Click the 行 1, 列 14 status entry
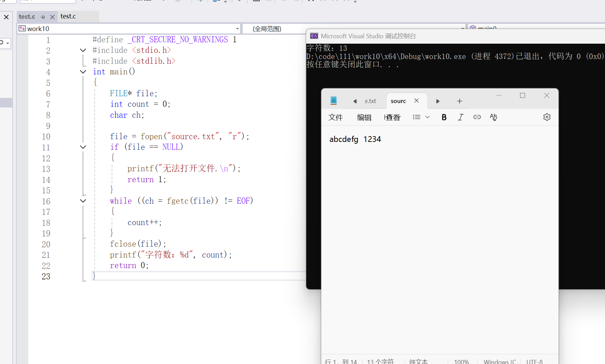This screenshot has height=364, width=605. (x=341, y=362)
